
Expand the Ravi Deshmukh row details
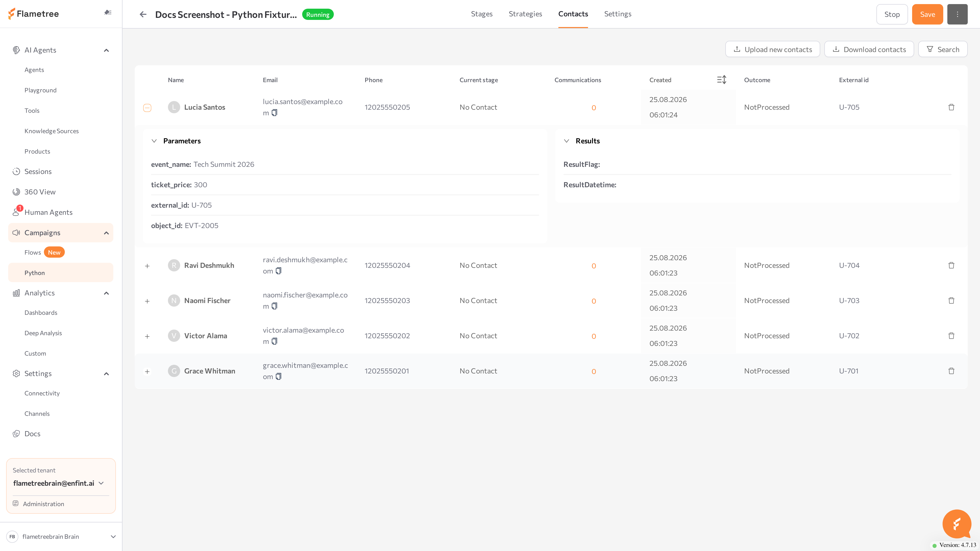tap(147, 266)
